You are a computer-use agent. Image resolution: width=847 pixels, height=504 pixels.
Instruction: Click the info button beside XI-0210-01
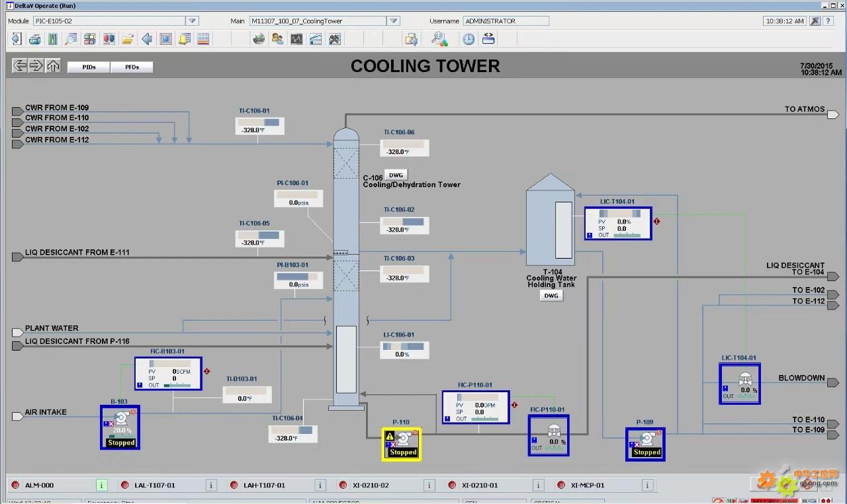click(538, 485)
